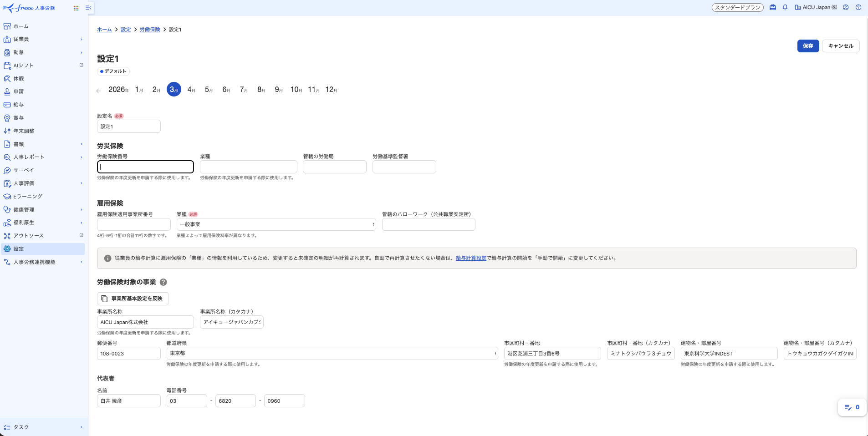This screenshot has height=436, width=868.
Task: Click the サーベイ icon
Action: point(7,170)
